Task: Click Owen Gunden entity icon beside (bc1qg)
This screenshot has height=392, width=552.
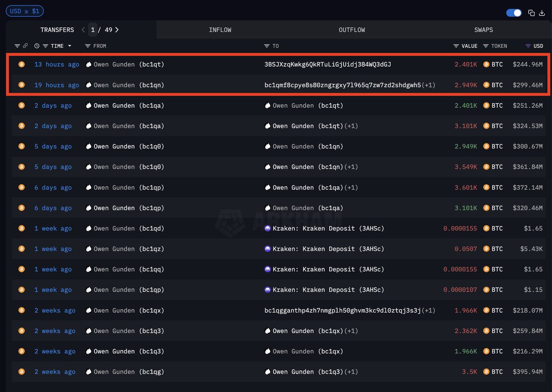Action: click(89, 372)
